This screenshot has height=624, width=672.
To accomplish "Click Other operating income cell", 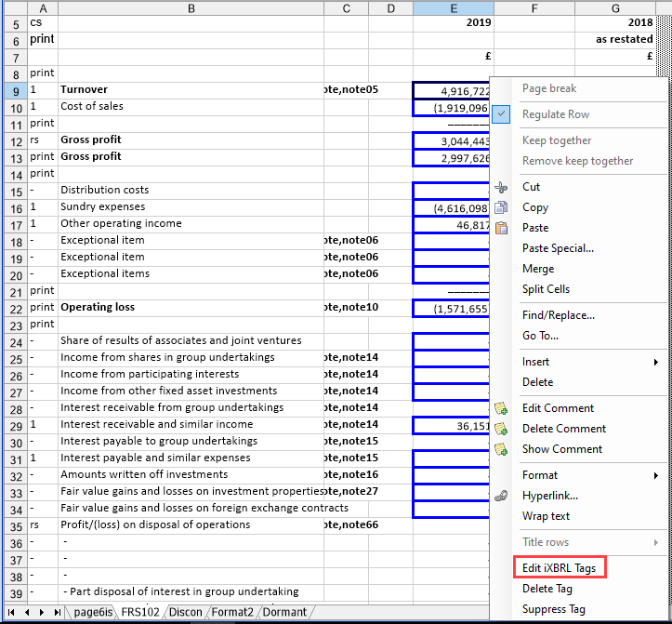I will (x=191, y=223).
